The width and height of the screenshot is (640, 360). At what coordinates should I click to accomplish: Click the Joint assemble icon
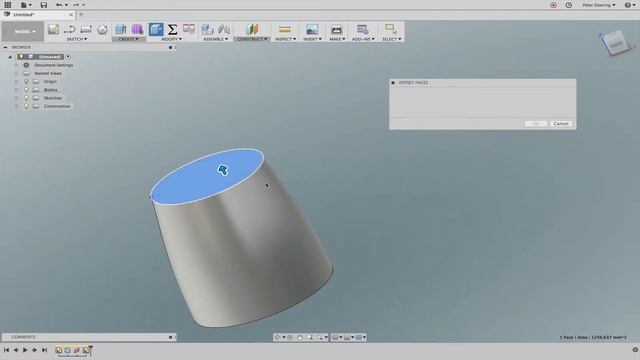tap(224, 29)
